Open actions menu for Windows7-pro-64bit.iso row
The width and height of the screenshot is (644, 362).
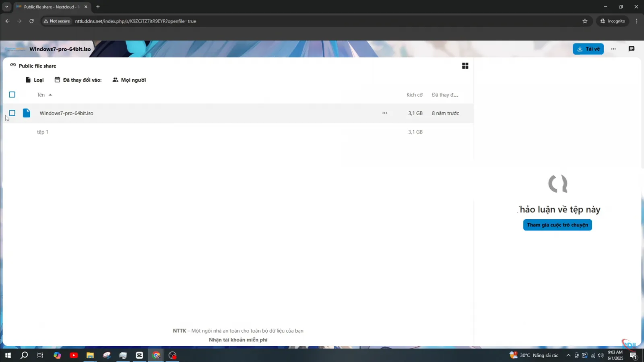click(385, 113)
